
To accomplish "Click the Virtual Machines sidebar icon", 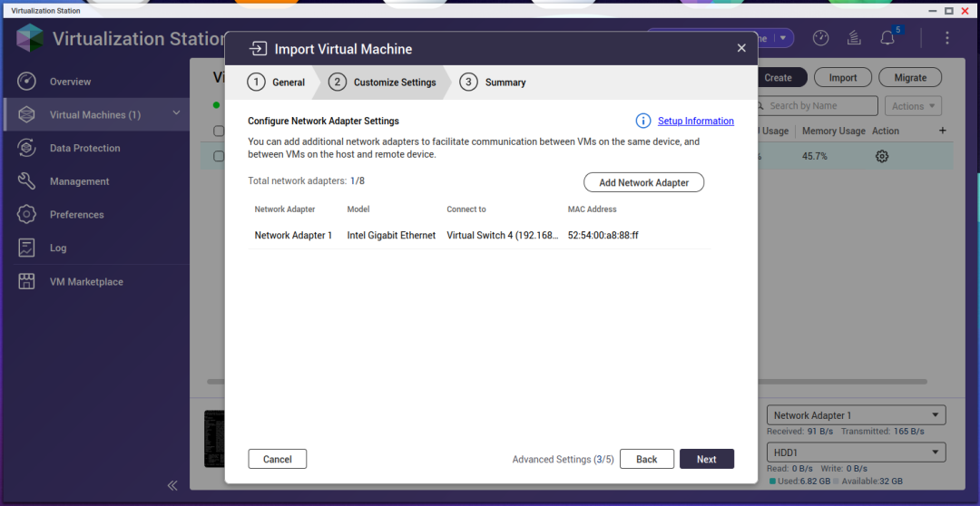I will [x=26, y=115].
